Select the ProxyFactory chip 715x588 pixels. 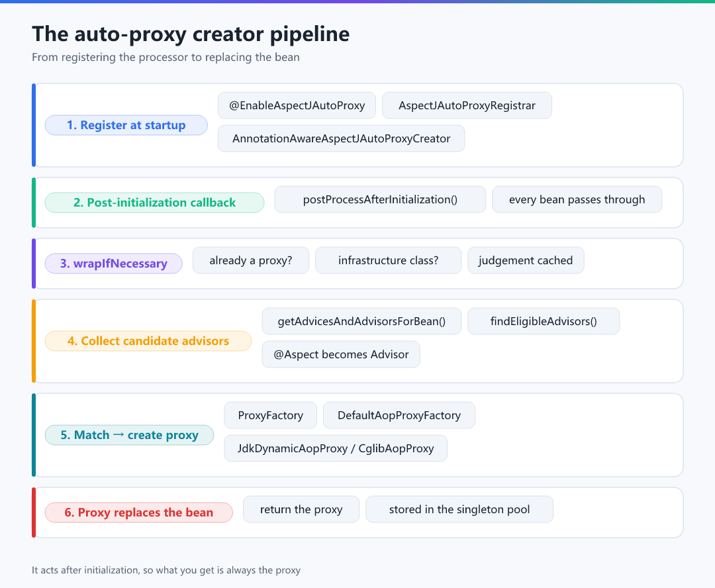[270, 416]
